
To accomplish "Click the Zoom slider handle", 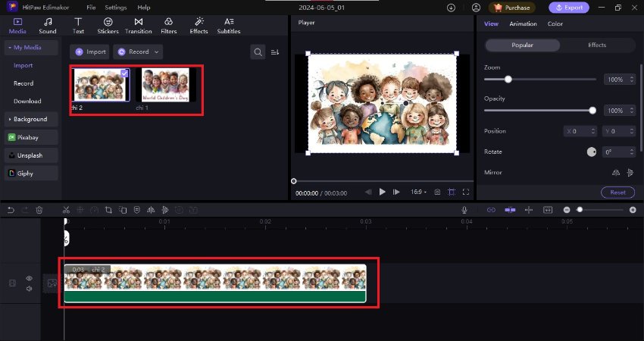I will pyautogui.click(x=508, y=80).
